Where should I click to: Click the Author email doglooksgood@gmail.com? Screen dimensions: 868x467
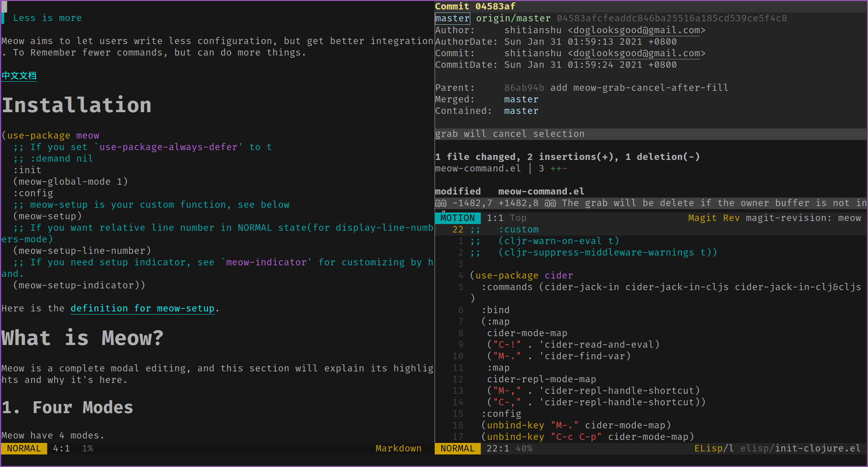point(636,30)
